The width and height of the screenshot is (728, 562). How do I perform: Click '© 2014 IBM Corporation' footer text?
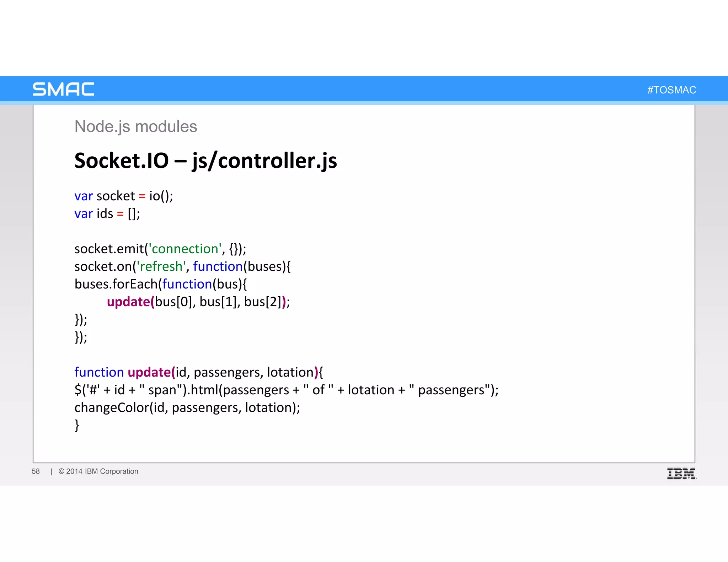[98, 471]
